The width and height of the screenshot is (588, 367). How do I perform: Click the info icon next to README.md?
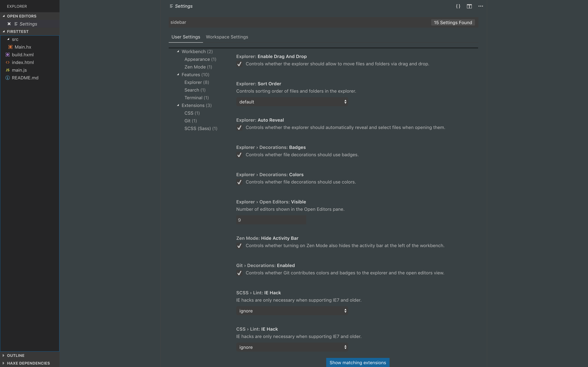pos(7,78)
